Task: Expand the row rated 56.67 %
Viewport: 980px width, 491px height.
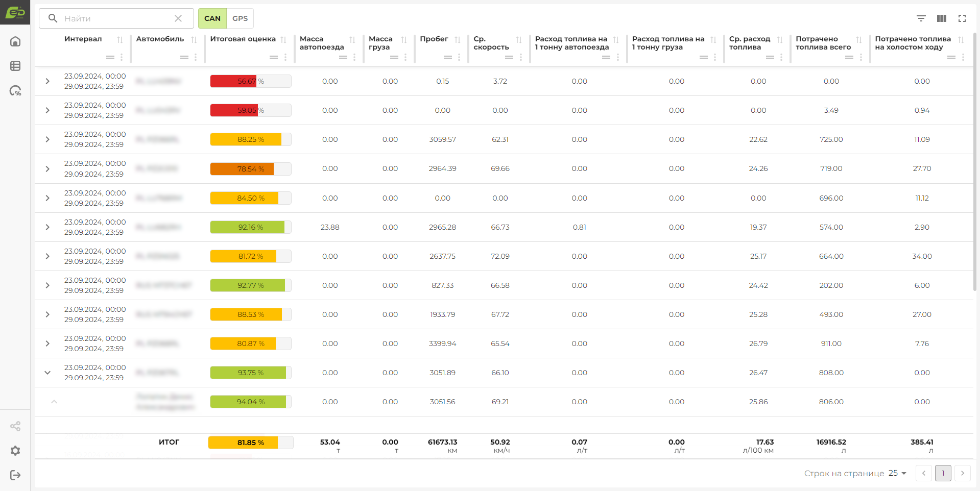Action: coord(47,81)
